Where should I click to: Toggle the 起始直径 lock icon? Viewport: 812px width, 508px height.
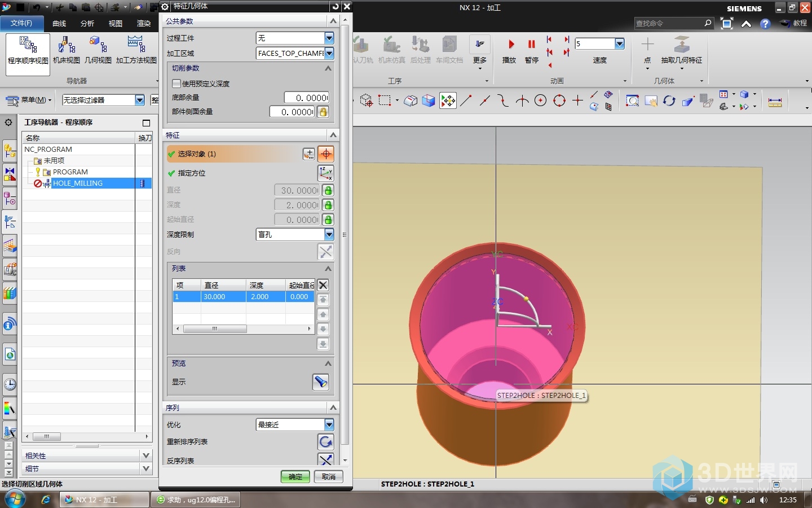pos(328,220)
